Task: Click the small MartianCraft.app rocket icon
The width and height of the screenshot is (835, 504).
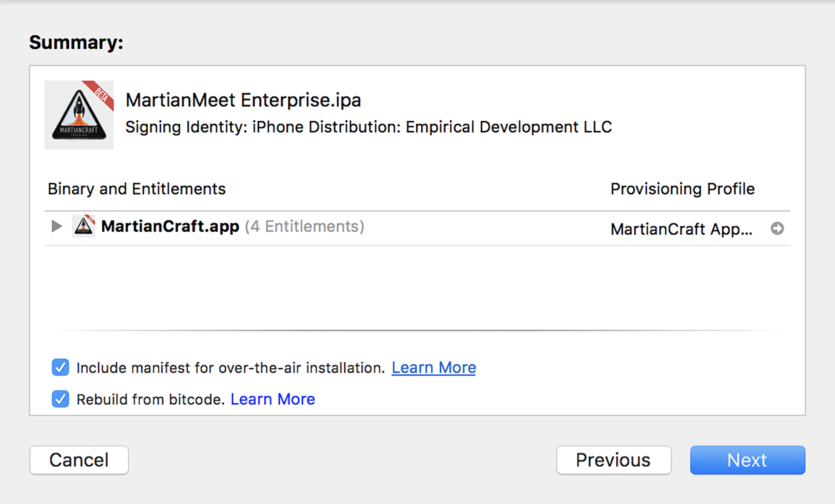Action: click(83, 226)
